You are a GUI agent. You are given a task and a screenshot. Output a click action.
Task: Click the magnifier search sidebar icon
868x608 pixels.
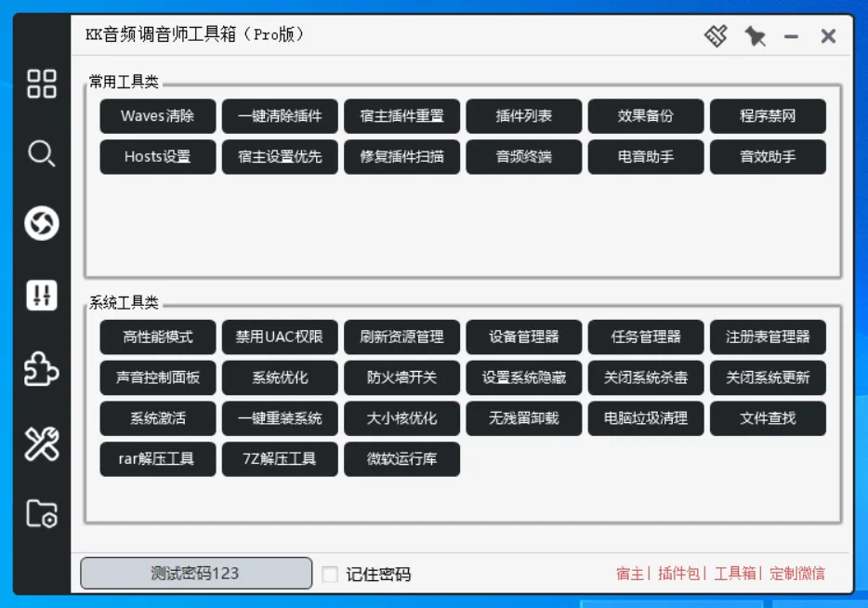42,153
